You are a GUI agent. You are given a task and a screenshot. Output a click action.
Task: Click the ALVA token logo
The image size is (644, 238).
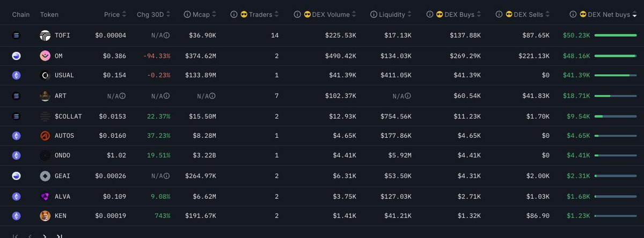click(x=45, y=196)
